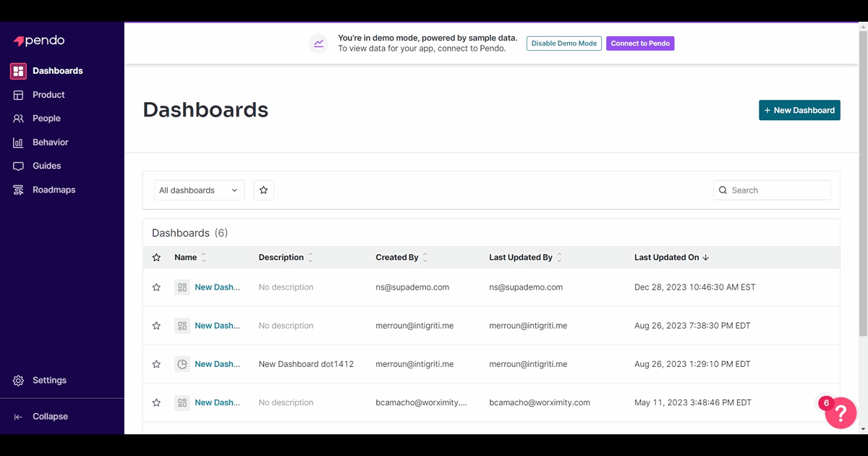This screenshot has height=456, width=868.
Task: Star the dashboard created by ns@supademo.com
Action: [x=156, y=287]
